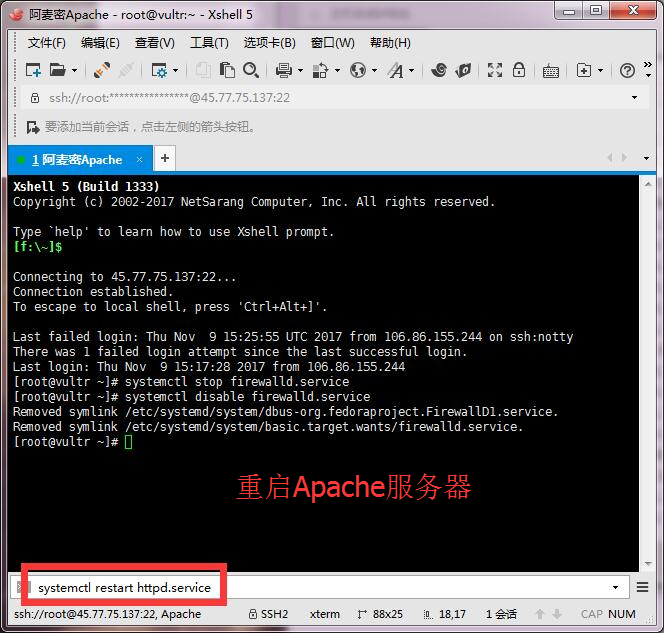This screenshot has width=664, height=633.
Task: Open the 选项卡(B) menu
Action: coord(269,43)
